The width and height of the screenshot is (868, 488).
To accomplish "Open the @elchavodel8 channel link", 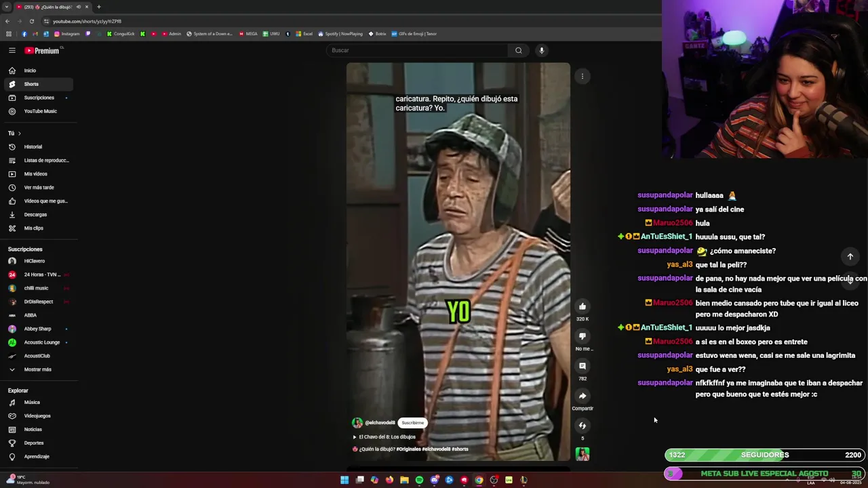I will 380,423.
